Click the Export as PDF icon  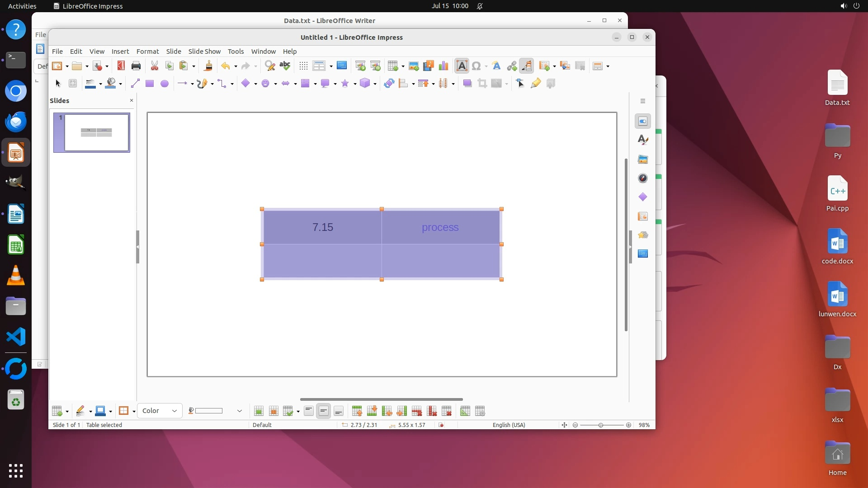pos(121,66)
